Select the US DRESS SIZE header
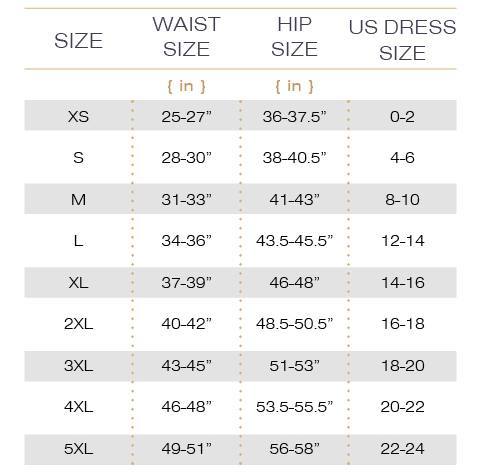Screen dimensions: 482x472 (402, 40)
